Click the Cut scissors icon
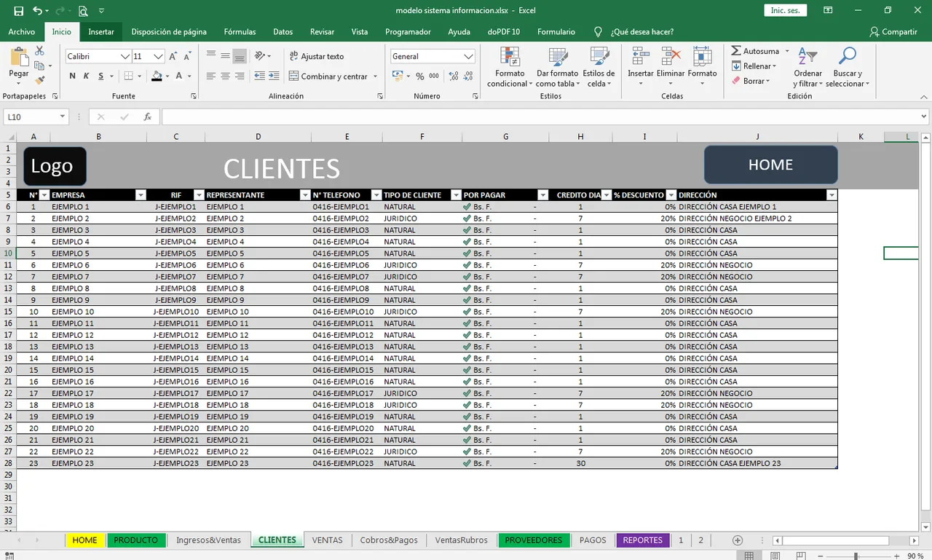 tap(40, 51)
